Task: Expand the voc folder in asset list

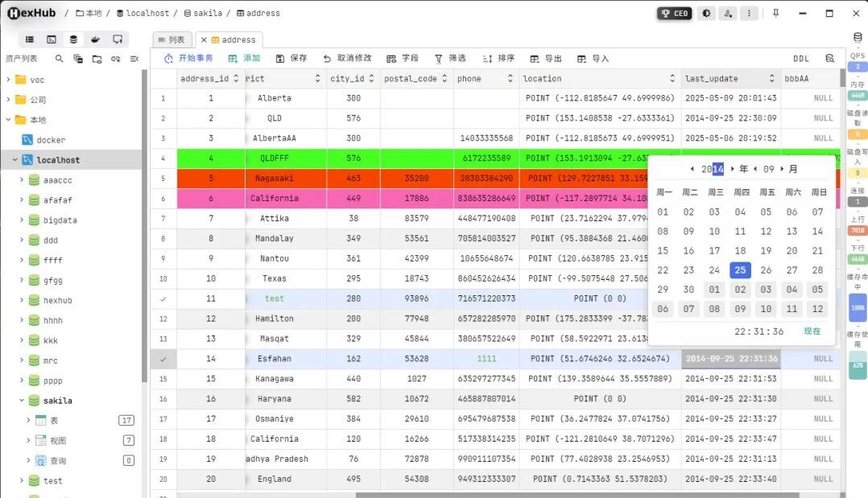Action: 9,80
